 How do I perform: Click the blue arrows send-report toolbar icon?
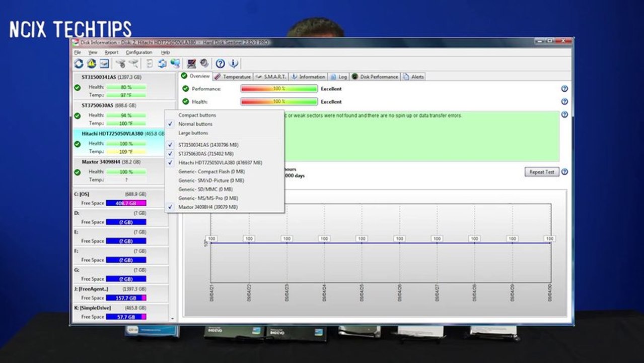click(x=162, y=64)
